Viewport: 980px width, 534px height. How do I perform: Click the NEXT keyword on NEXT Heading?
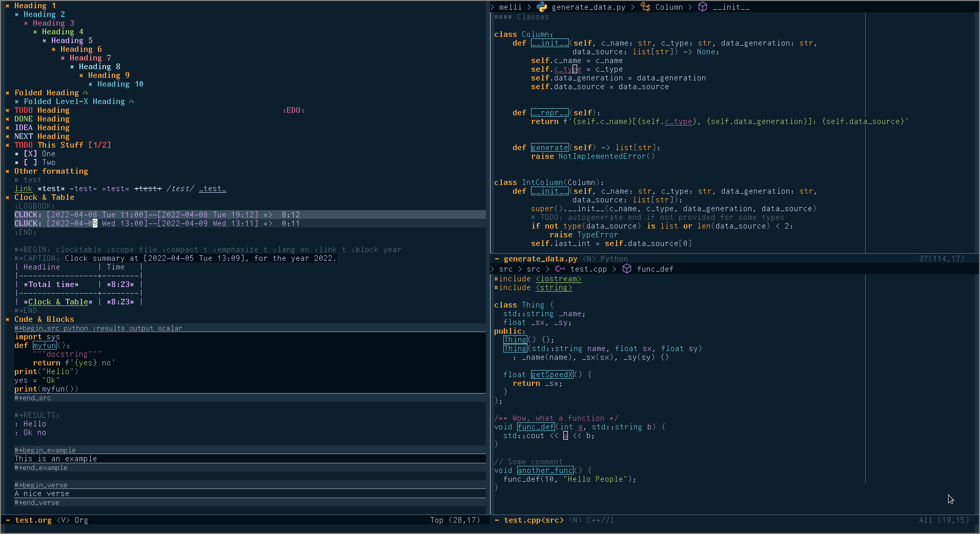click(x=24, y=136)
